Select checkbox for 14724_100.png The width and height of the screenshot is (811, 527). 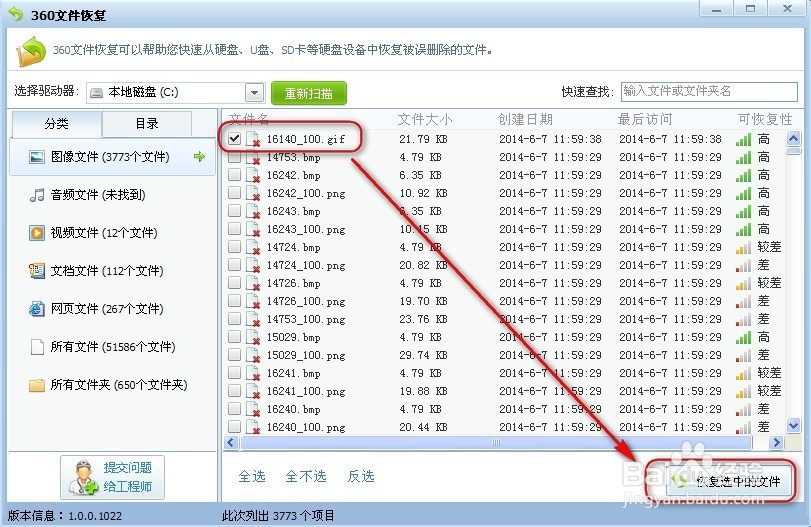coord(234,265)
